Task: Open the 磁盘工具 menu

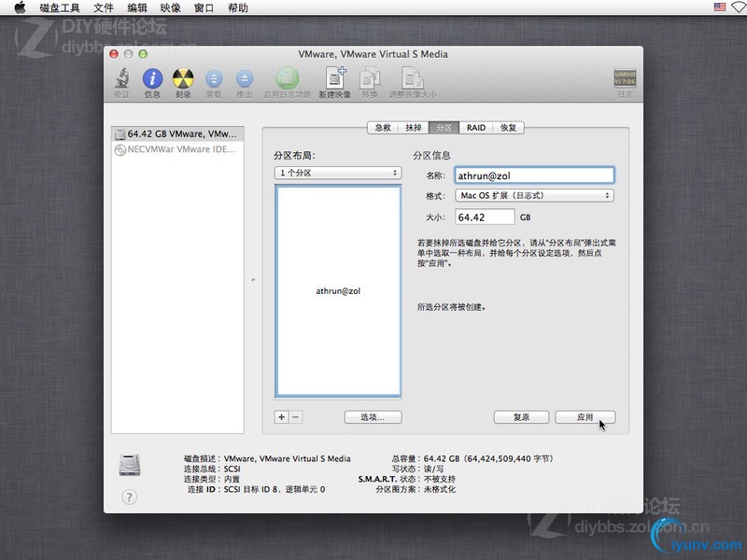Action: [60, 7]
